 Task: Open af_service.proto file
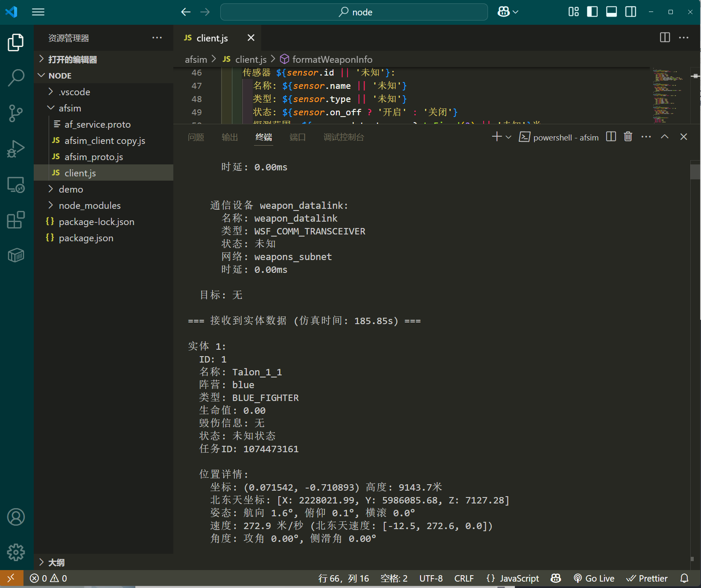click(103, 124)
